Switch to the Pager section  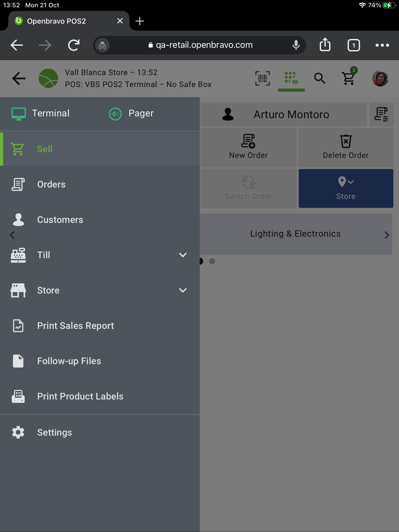click(x=131, y=114)
